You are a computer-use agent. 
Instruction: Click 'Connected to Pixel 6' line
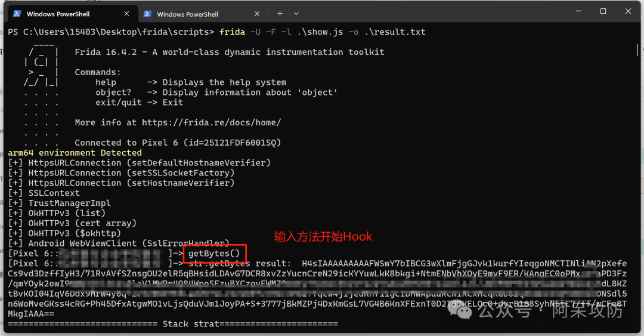(178, 143)
